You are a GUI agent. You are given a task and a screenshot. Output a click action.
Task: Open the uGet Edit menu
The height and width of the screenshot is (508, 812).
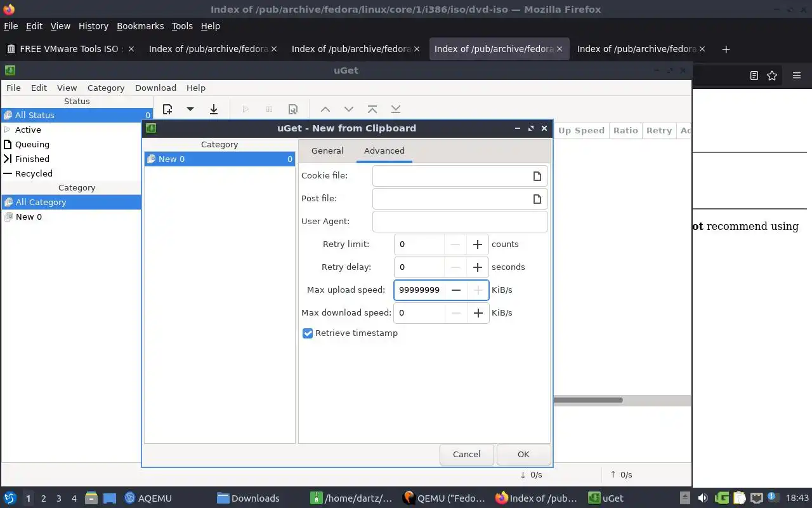click(39, 88)
